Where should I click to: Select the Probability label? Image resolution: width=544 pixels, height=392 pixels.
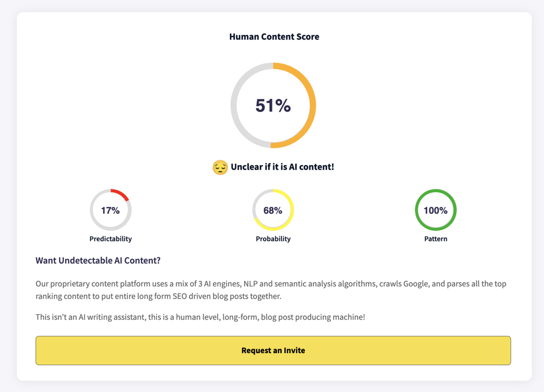tap(273, 239)
